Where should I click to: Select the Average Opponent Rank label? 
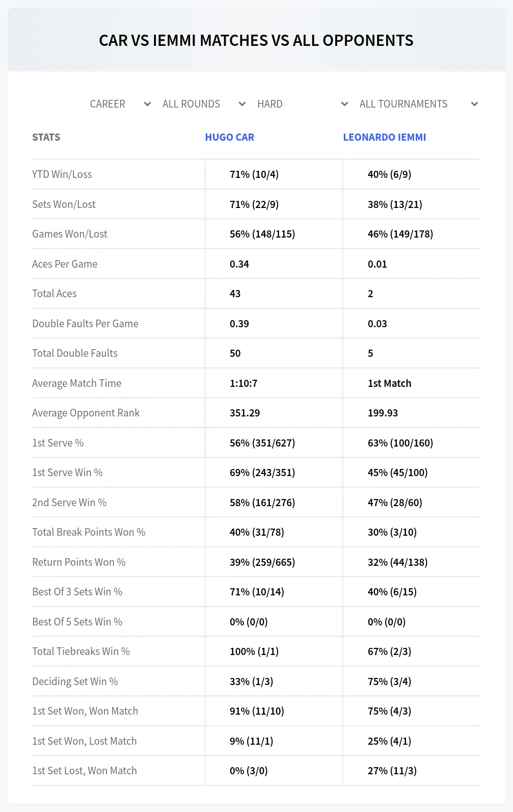click(x=86, y=413)
